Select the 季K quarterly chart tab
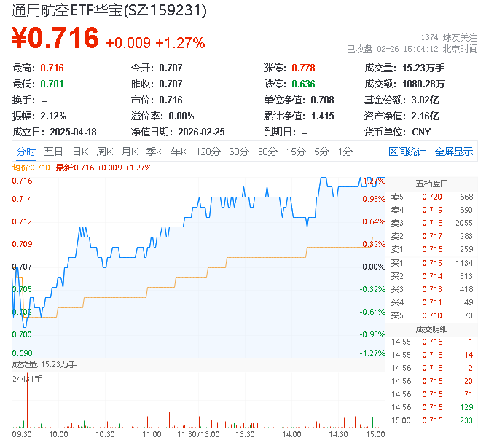This screenshot has width=478, height=448. click(154, 152)
